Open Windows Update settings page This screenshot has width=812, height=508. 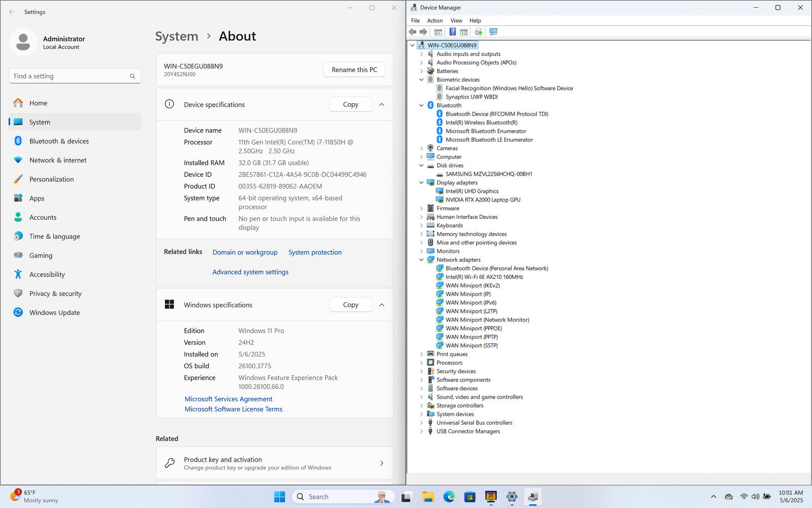click(x=75, y=313)
